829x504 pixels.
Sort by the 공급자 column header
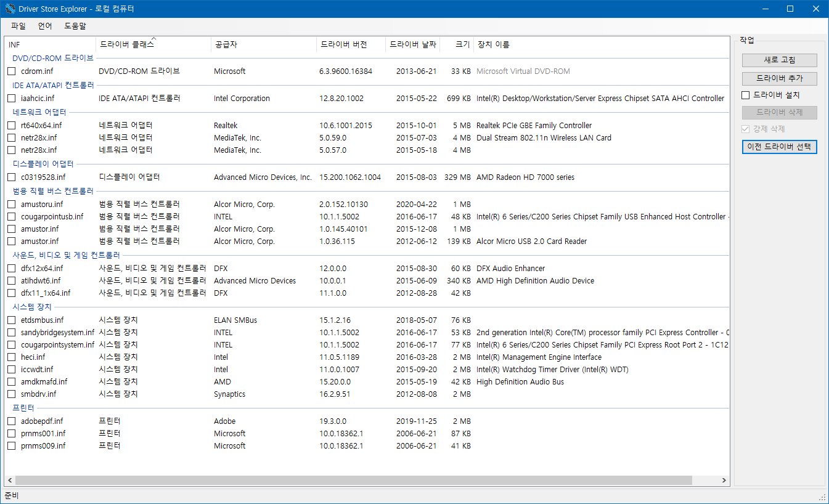click(264, 44)
